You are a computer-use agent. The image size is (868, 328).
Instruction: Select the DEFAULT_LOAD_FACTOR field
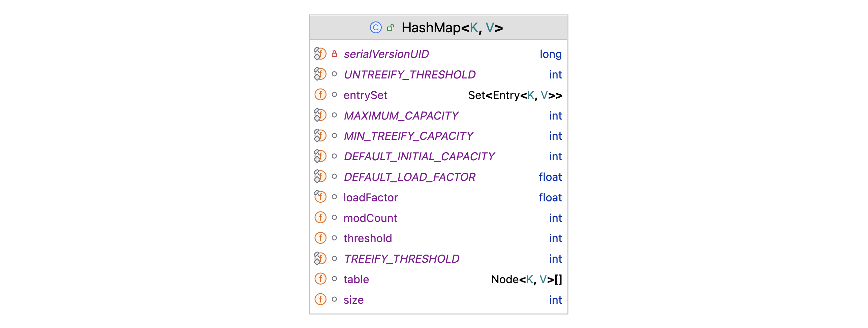point(409,177)
